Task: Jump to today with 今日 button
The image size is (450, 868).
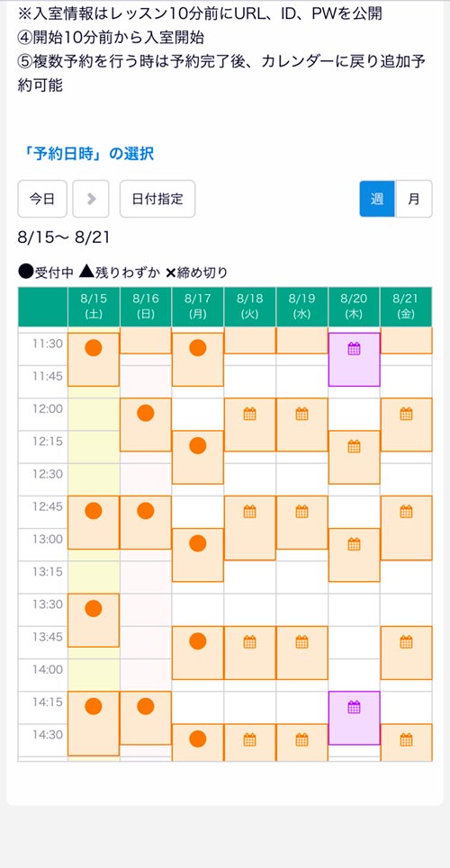Action: (x=42, y=199)
